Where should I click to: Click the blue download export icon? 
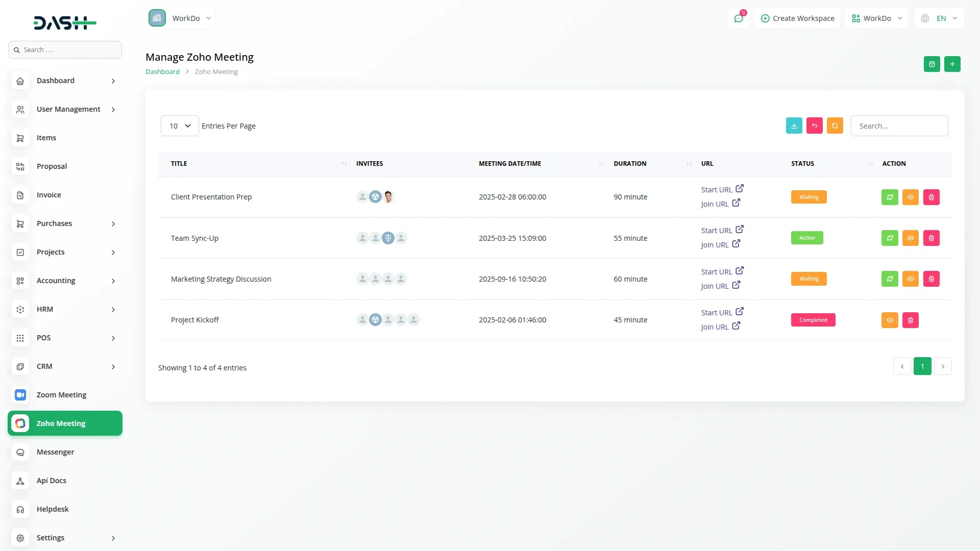[794, 126]
